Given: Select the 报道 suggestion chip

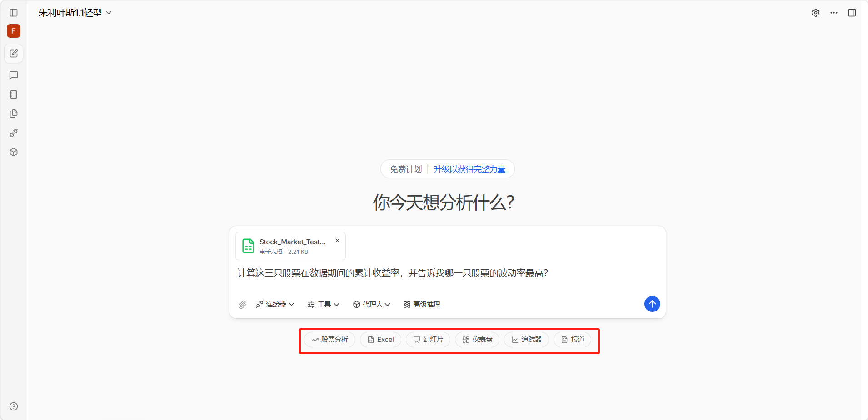Looking at the screenshot, I should 573,340.
